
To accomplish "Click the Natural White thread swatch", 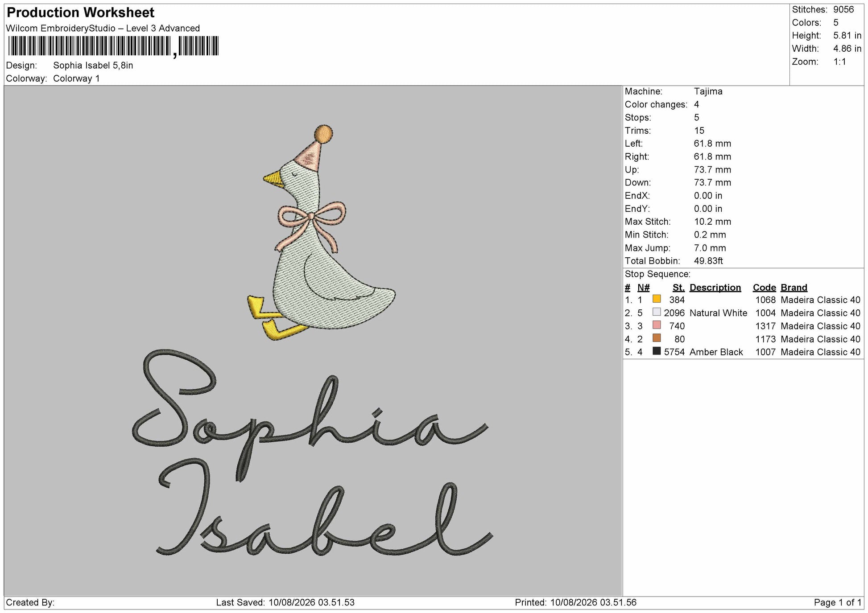I will coord(657,312).
